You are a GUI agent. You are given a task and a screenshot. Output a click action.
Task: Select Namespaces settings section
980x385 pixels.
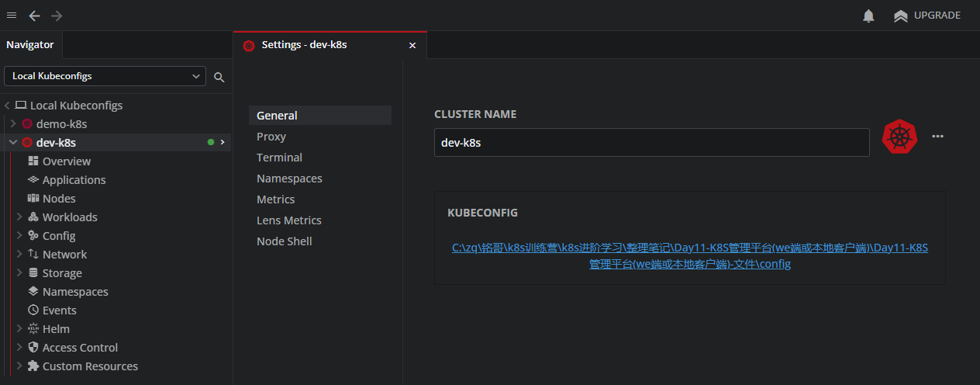tap(320, 179)
